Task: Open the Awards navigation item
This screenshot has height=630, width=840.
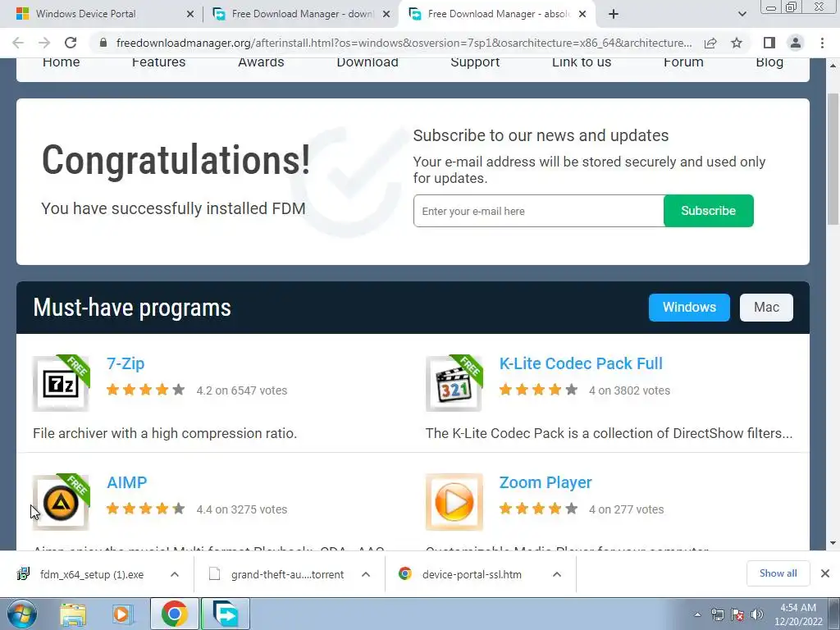Action: pos(261,62)
